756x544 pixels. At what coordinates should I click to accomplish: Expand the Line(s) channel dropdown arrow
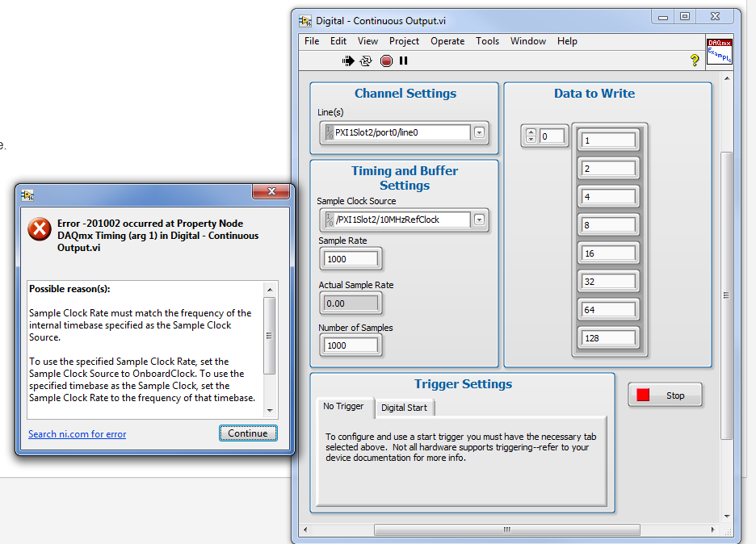[479, 132]
